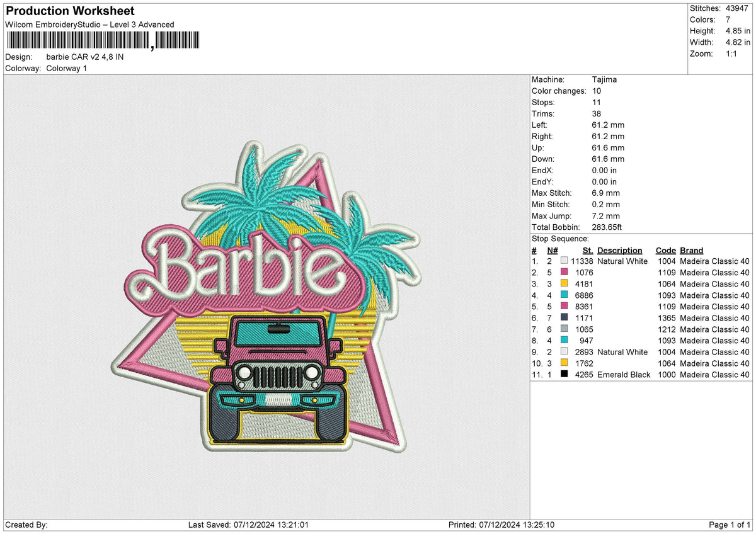The width and height of the screenshot is (756, 534).
Task: Select the yellow swatch beside stitch count 1762
Action: pyautogui.click(x=564, y=363)
